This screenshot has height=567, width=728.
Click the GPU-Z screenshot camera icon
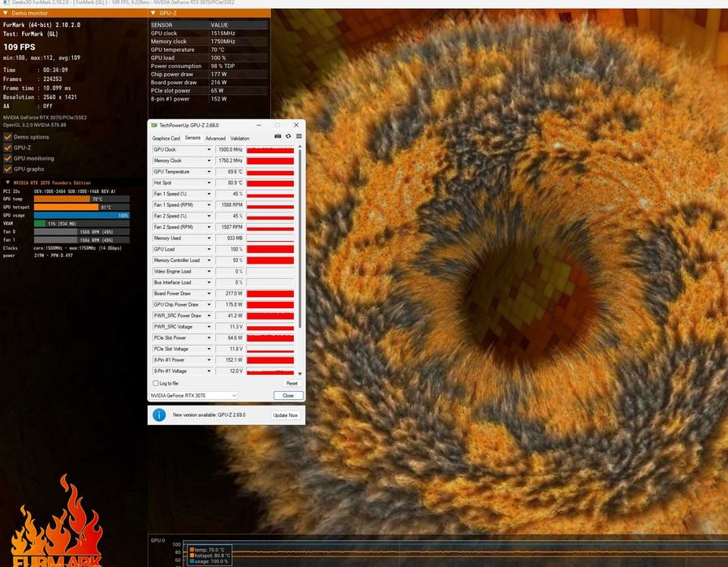click(x=278, y=136)
